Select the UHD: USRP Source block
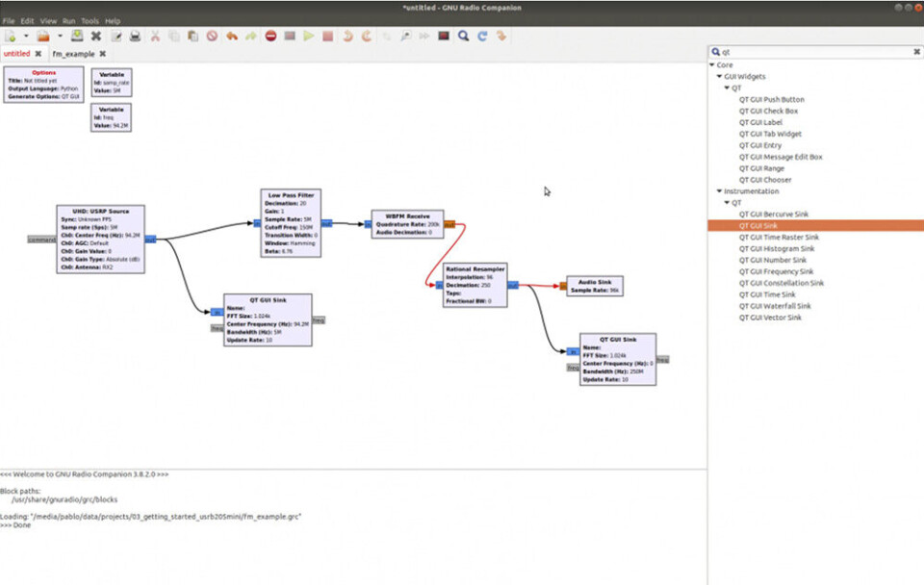This screenshot has width=924, height=585. 100,240
